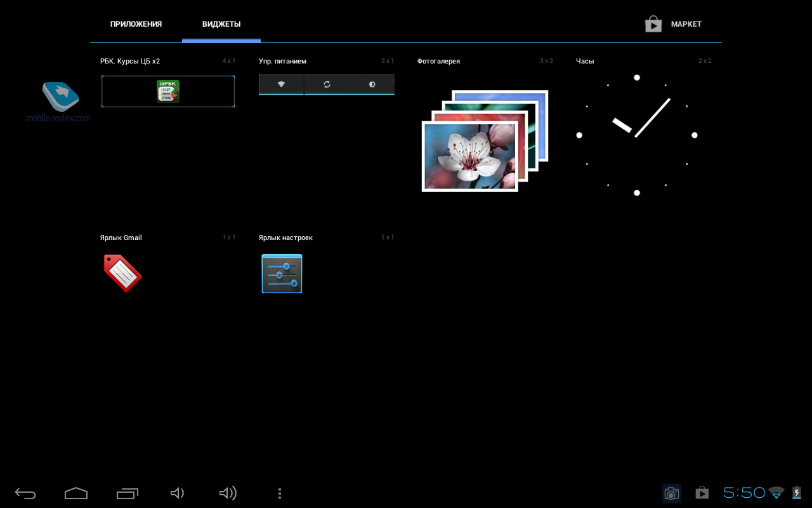Lower volume with speaker icon
The height and width of the screenshot is (508, 812).
pyautogui.click(x=177, y=493)
